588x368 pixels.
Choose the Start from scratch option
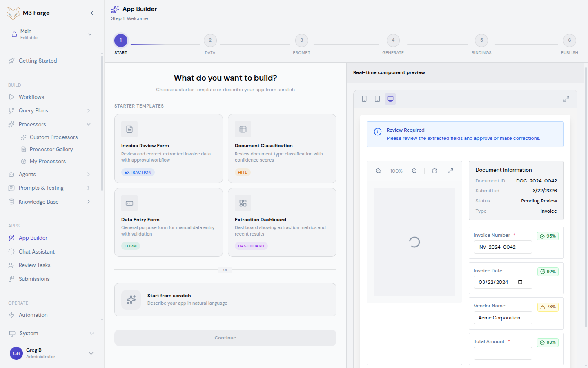(x=225, y=300)
